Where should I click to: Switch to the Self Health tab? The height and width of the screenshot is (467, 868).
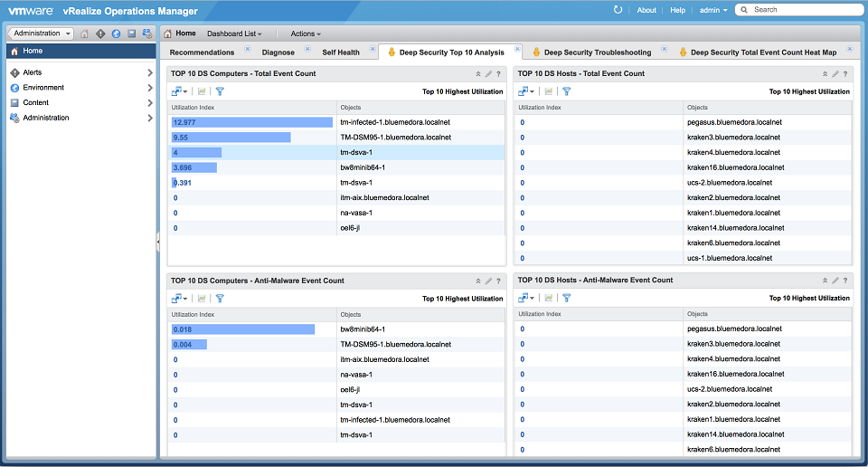pyautogui.click(x=341, y=52)
